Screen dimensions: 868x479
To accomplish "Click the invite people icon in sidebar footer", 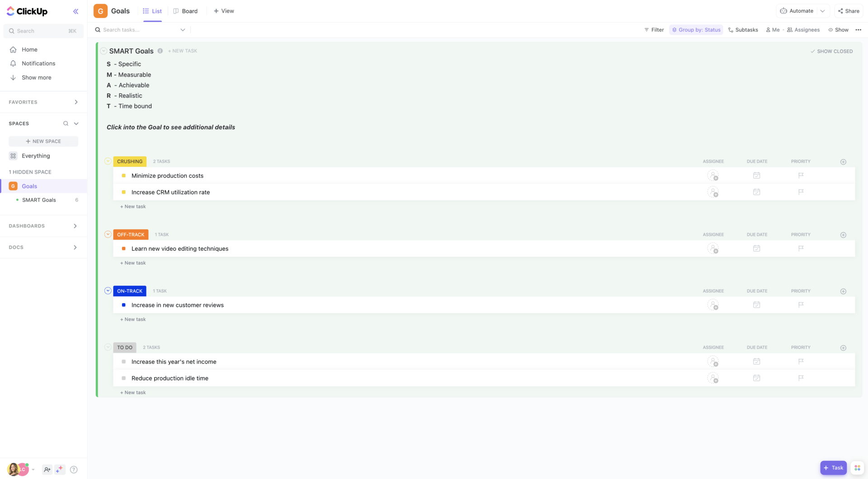I will point(47,470).
